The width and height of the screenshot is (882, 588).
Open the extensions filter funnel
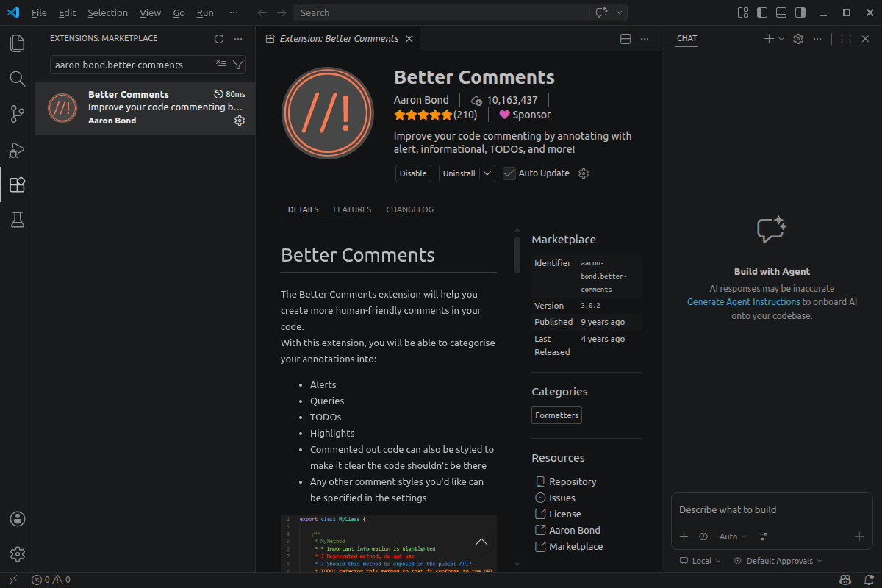tap(237, 65)
